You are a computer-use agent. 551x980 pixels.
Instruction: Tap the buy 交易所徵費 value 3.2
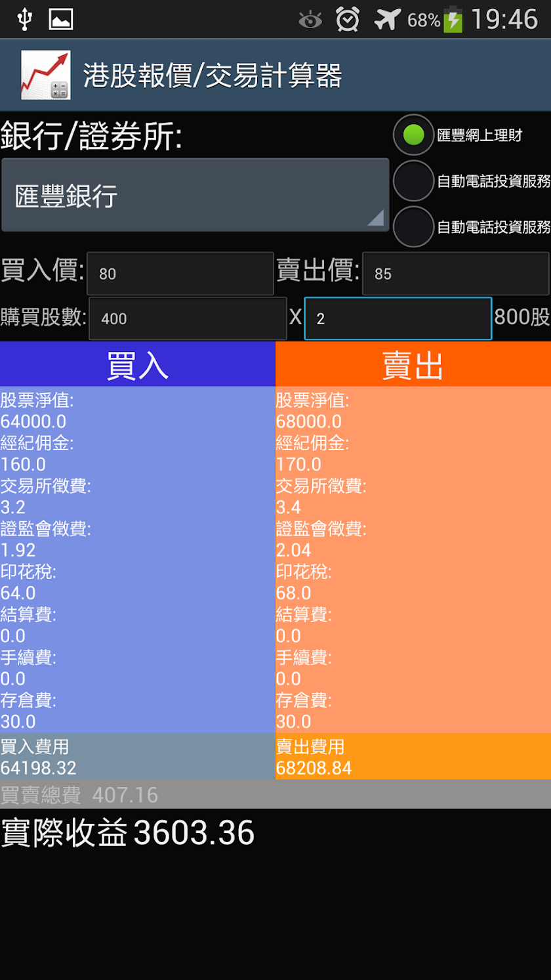(13, 507)
